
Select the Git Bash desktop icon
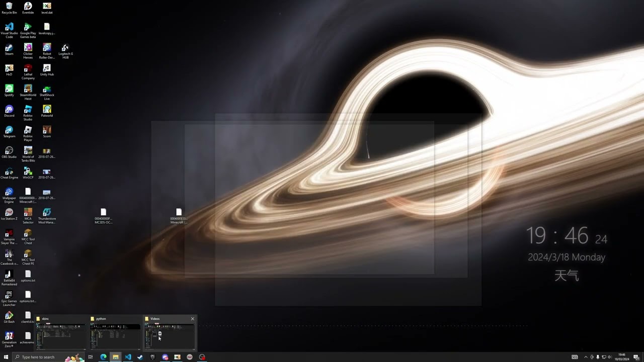coord(9,317)
